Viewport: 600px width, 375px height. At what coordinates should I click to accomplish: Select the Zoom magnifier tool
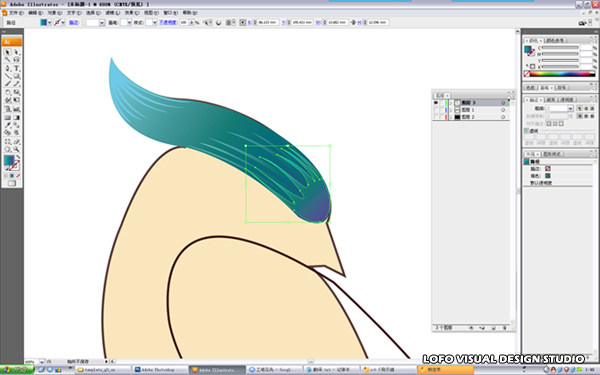coord(16,149)
